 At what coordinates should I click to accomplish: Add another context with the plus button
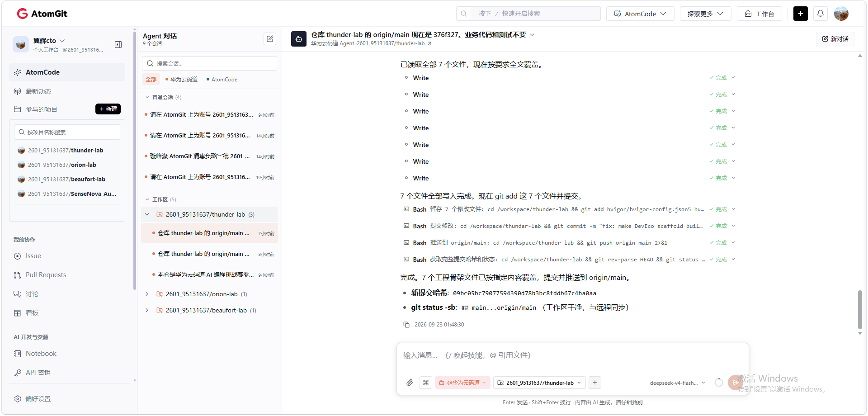click(x=595, y=383)
